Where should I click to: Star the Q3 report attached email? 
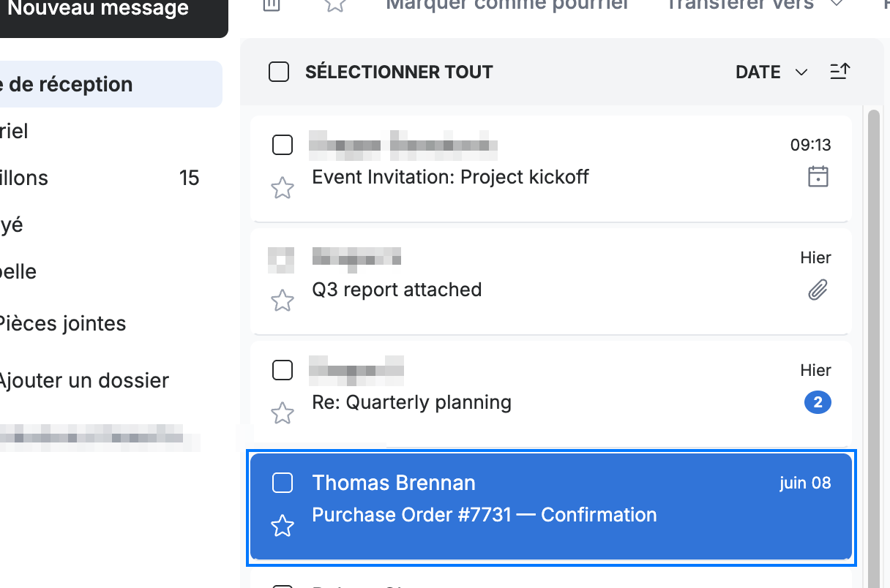click(283, 300)
